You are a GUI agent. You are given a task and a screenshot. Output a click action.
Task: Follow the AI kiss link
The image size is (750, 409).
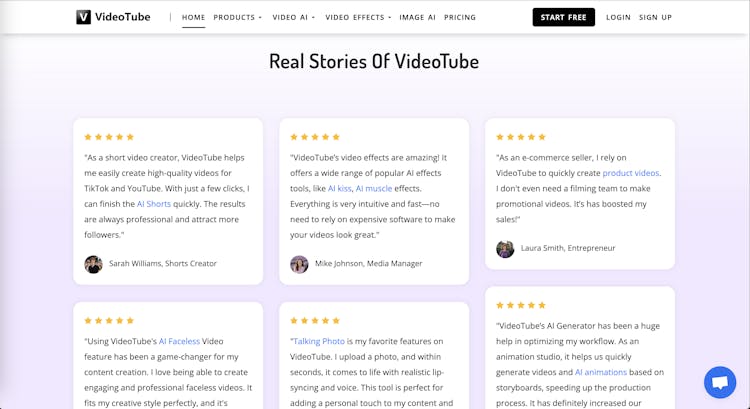(339, 188)
